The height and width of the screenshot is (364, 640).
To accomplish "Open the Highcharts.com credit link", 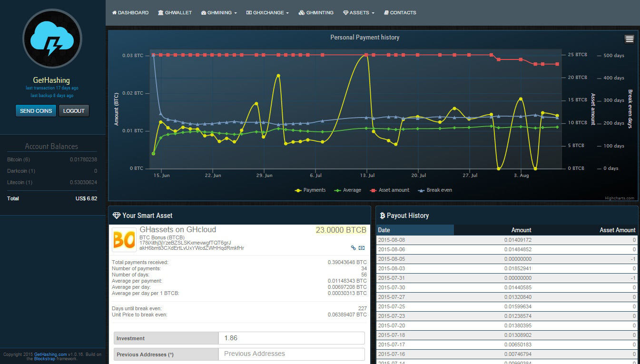I will pyautogui.click(x=620, y=198).
